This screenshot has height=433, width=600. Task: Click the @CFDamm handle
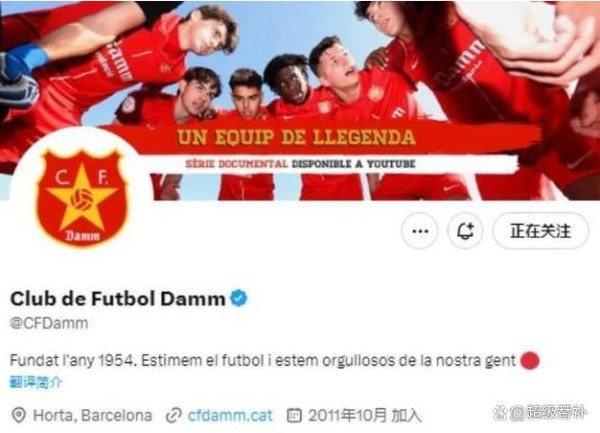coord(49,323)
